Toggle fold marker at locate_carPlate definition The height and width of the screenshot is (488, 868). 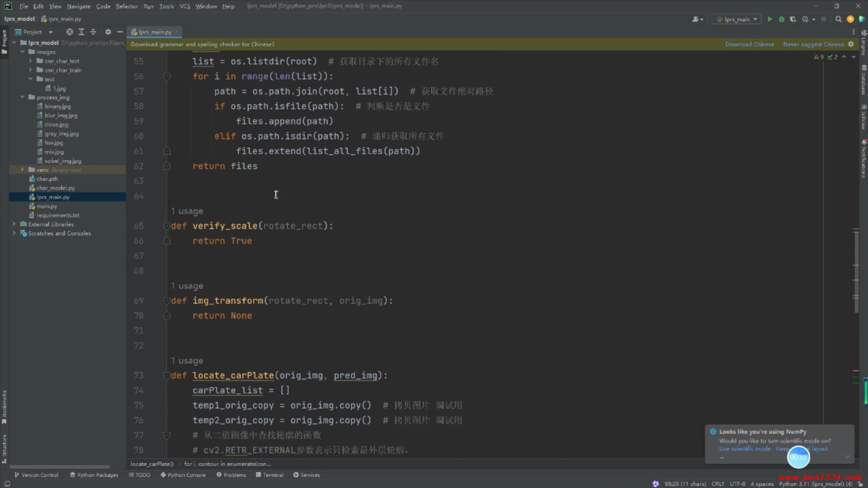166,375
